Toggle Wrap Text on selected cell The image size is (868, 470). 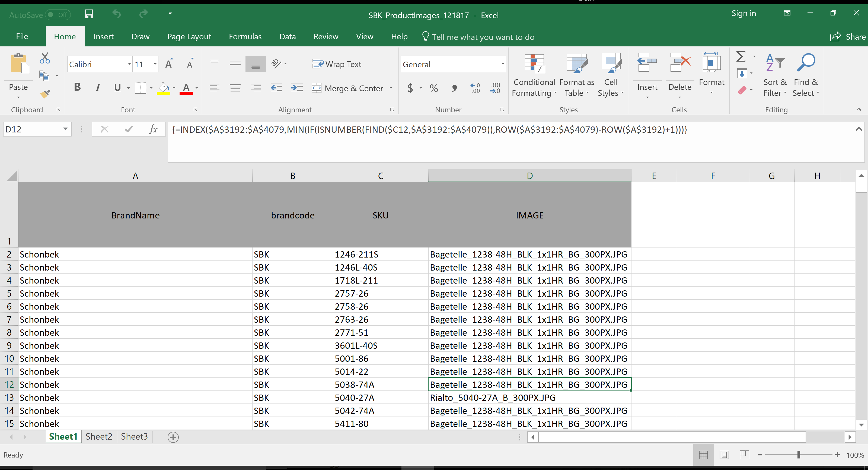pos(337,64)
